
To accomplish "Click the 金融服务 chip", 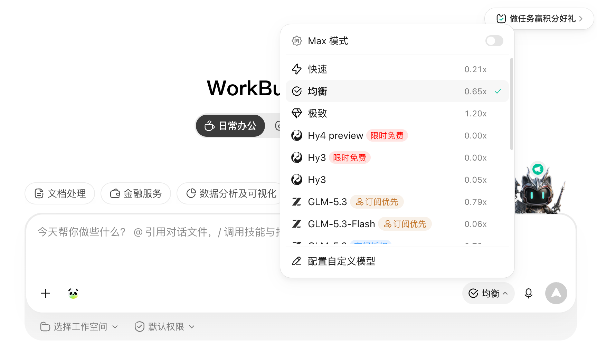I will coord(136,193).
